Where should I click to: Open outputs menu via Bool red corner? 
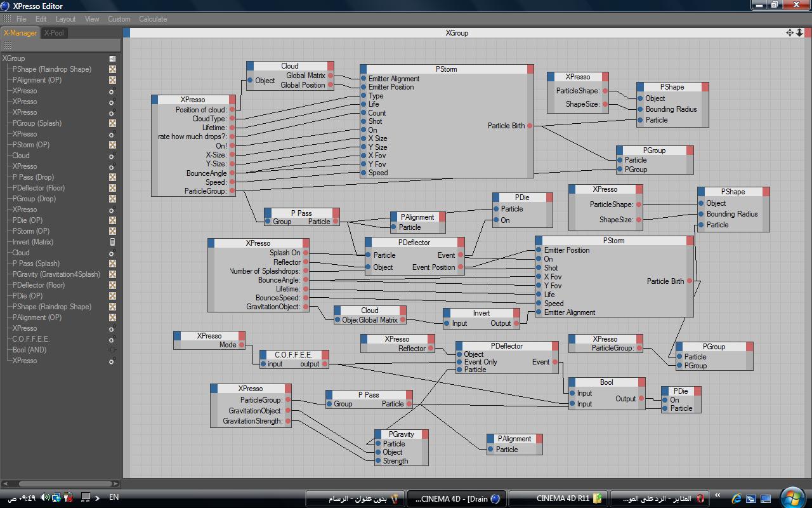[642, 382]
